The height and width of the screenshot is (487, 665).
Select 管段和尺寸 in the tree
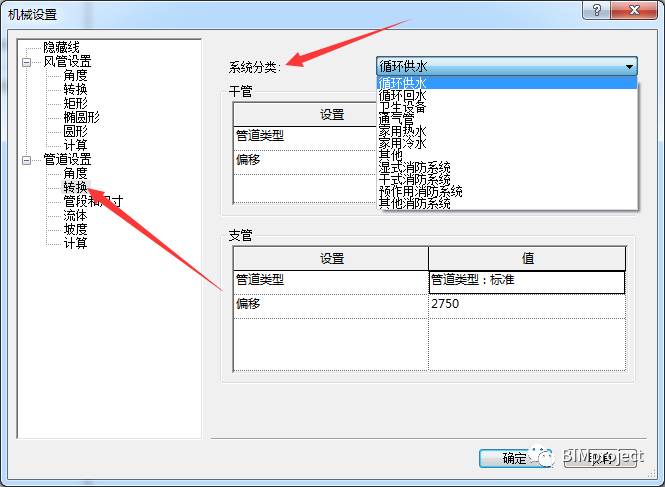93,201
